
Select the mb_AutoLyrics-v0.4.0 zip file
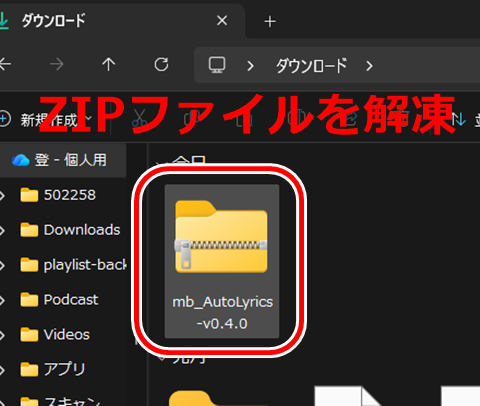[222, 261]
